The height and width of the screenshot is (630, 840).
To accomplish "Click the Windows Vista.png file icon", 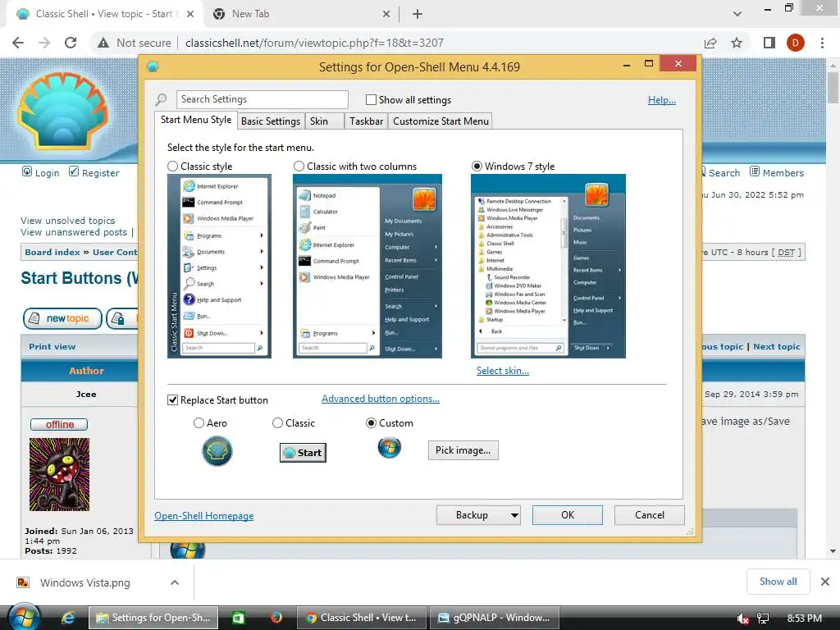I will click(x=23, y=582).
